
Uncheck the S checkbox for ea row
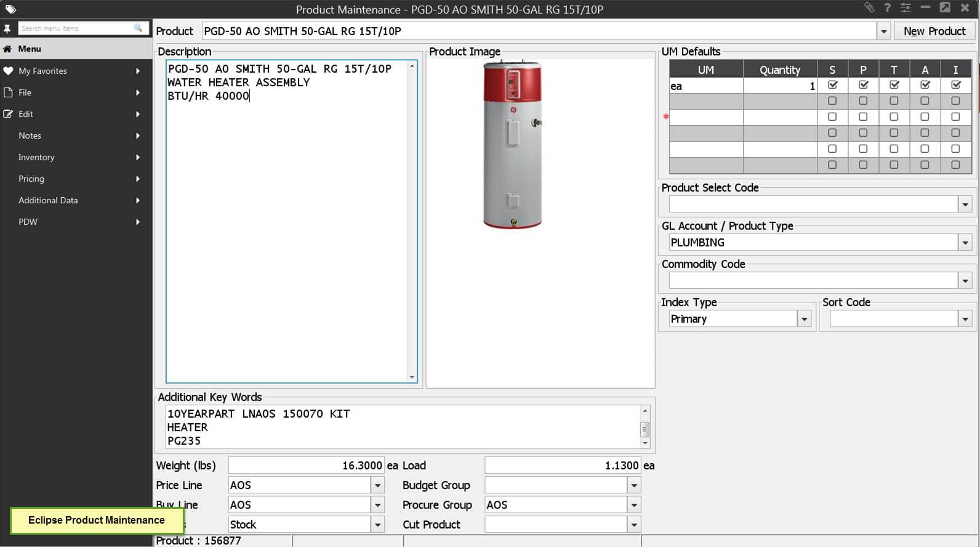832,85
